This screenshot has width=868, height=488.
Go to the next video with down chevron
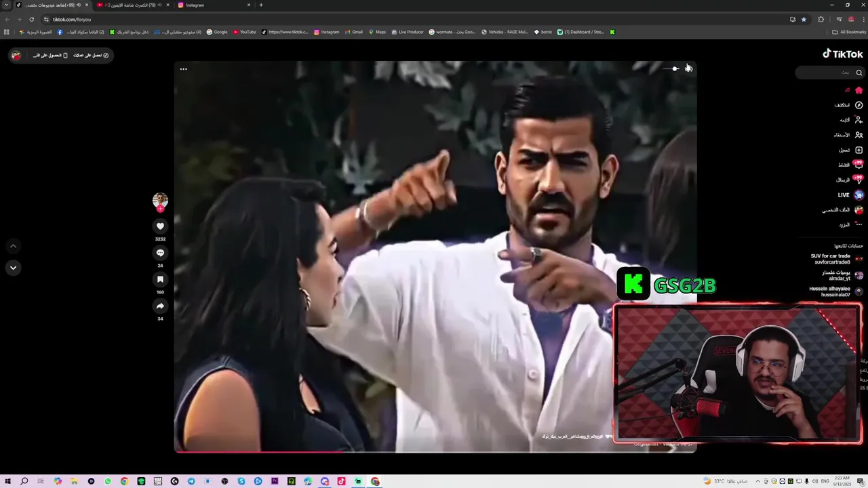(x=13, y=268)
